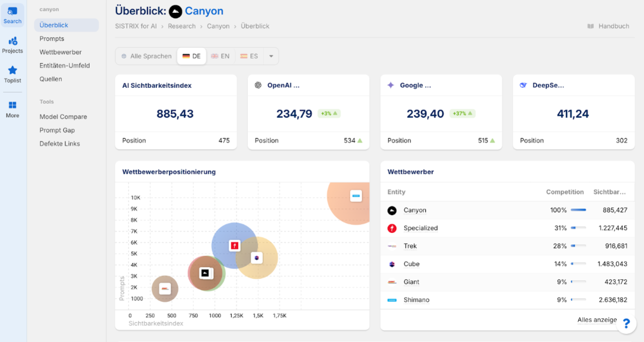
Task: Switch language filter to ES
Action: point(249,56)
